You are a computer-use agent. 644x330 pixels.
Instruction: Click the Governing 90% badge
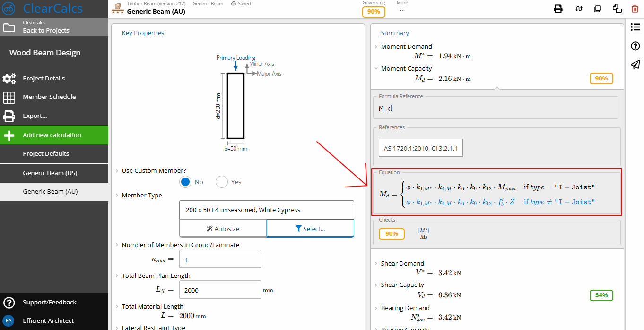[x=374, y=12]
